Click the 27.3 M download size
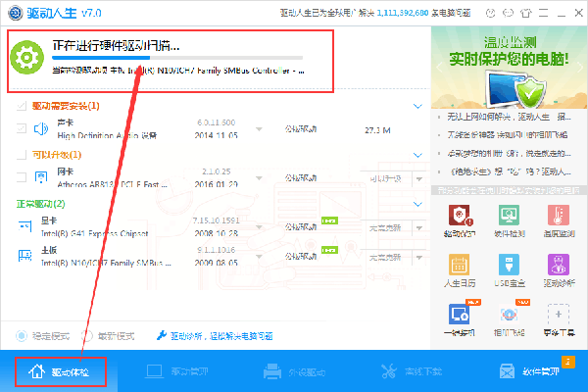The height and width of the screenshot is (392, 588). (377, 130)
